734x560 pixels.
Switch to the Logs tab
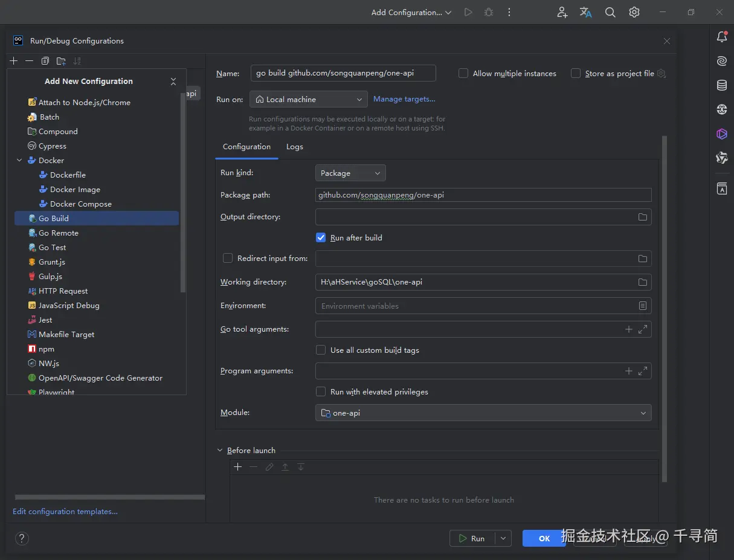pos(295,147)
